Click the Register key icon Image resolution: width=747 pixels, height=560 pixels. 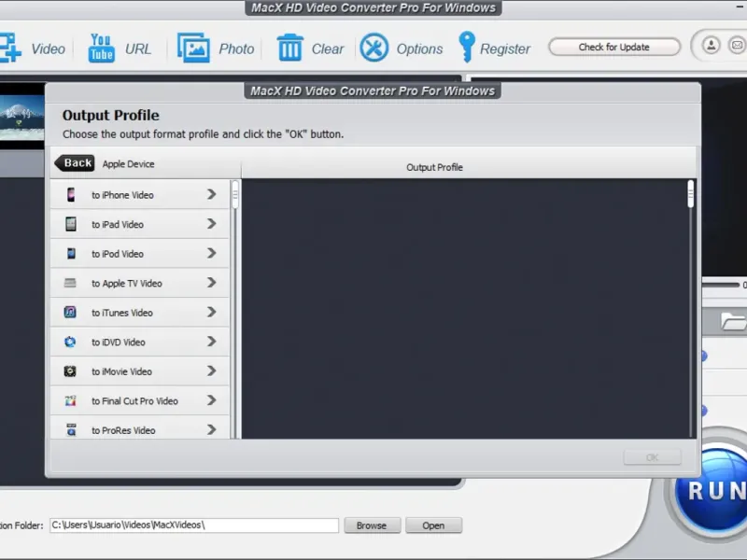pos(467,48)
